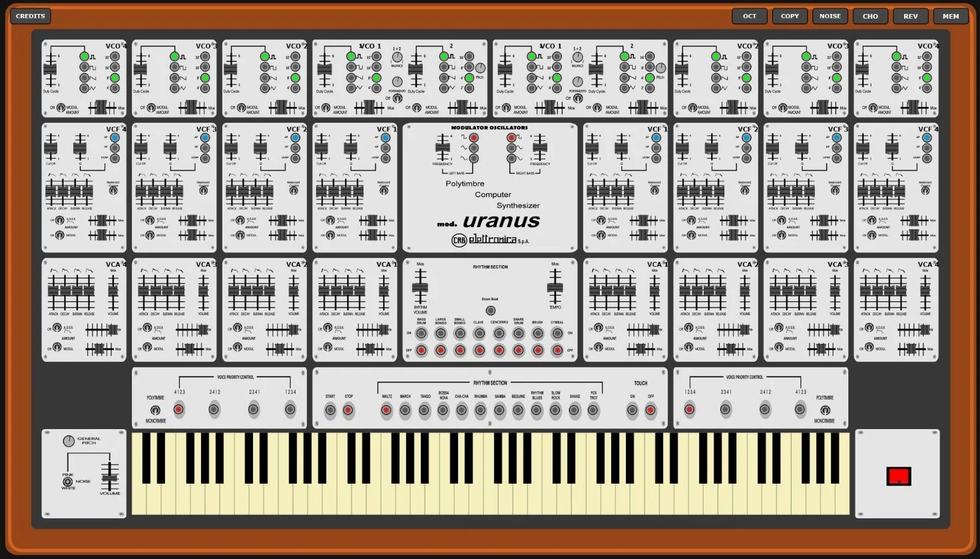The width and height of the screenshot is (980, 559).
Task: Open the CREDITS button
Action: tap(31, 16)
